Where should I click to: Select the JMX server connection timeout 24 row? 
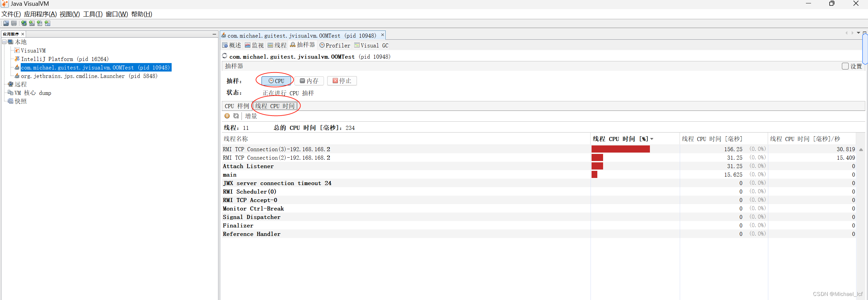539,183
